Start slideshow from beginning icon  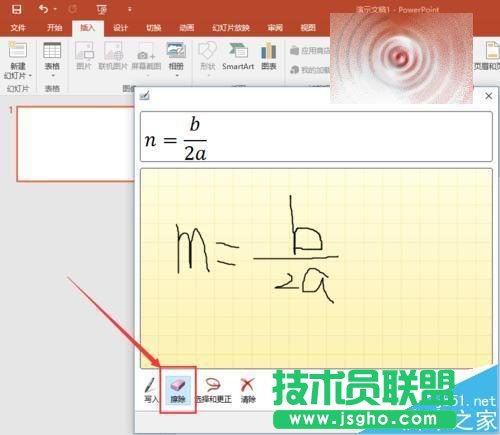click(102, 10)
